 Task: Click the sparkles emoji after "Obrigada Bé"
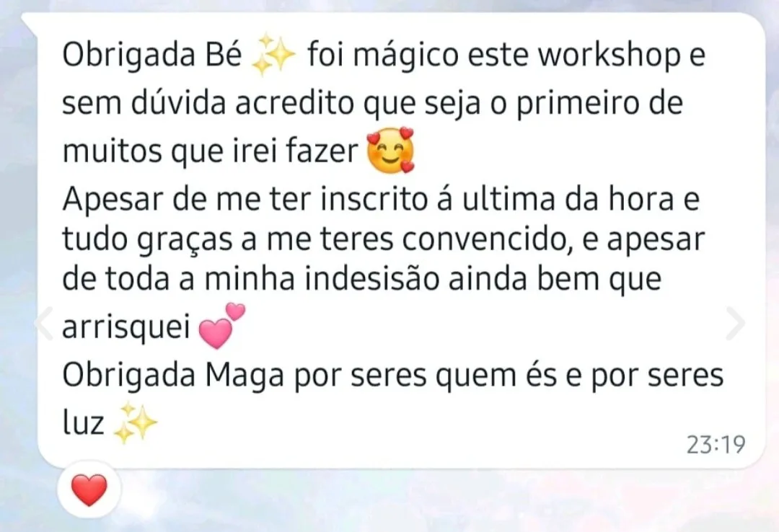273,55
